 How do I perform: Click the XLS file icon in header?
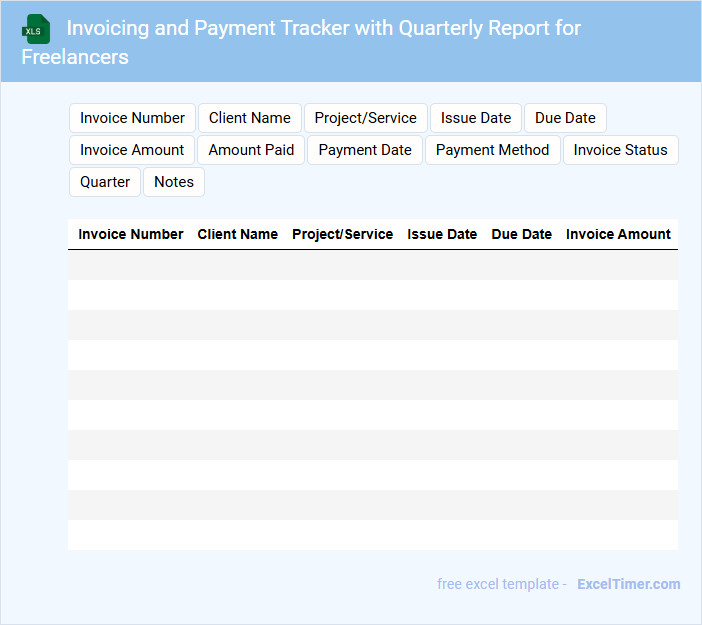point(37,29)
